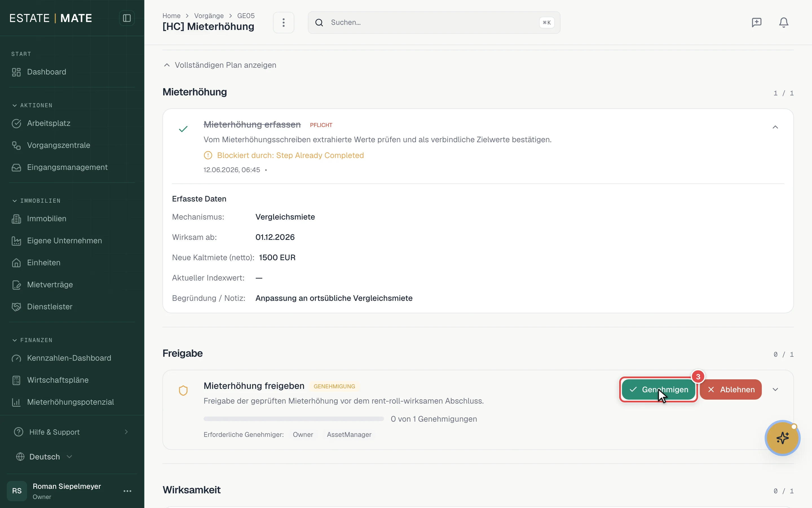Click the AssetManager approver tag
The image size is (812, 508).
(349, 435)
